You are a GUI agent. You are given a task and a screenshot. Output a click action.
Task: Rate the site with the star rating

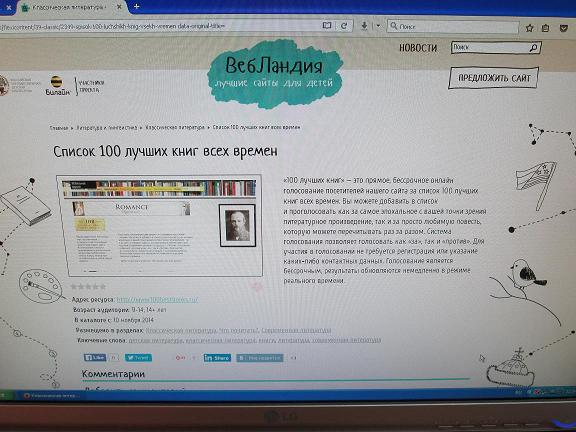[x=88, y=287]
